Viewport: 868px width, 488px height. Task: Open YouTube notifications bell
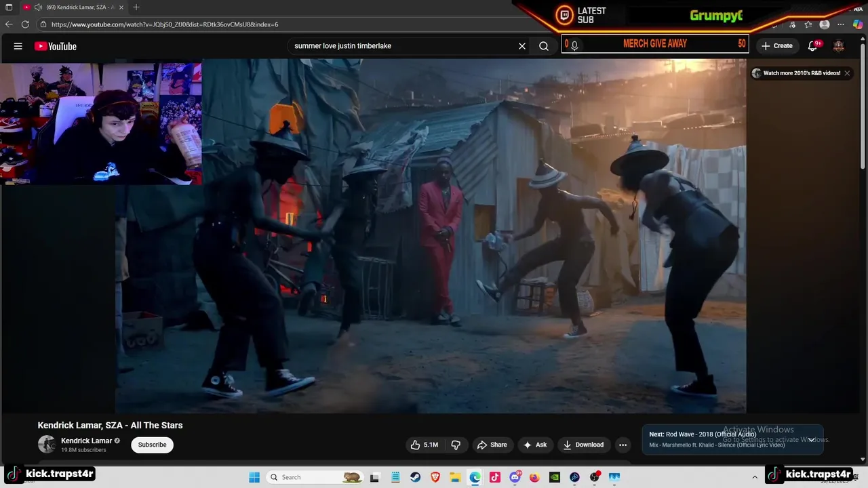(x=813, y=46)
